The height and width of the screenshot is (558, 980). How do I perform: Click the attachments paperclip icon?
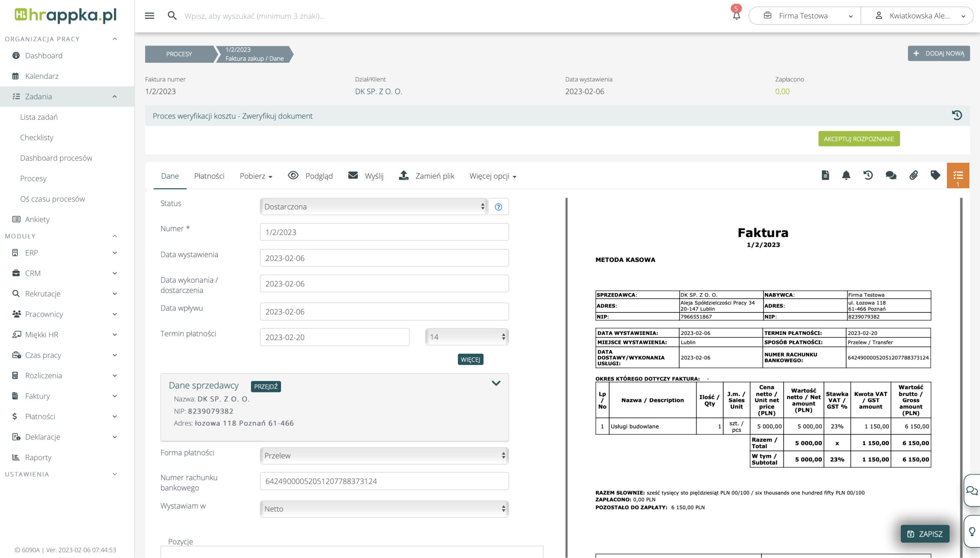[914, 176]
